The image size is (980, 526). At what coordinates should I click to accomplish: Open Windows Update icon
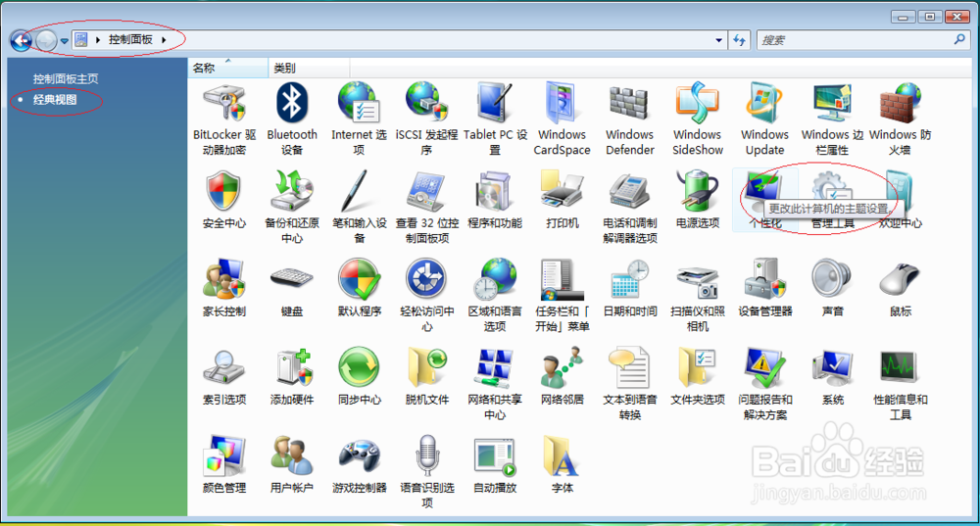764,103
